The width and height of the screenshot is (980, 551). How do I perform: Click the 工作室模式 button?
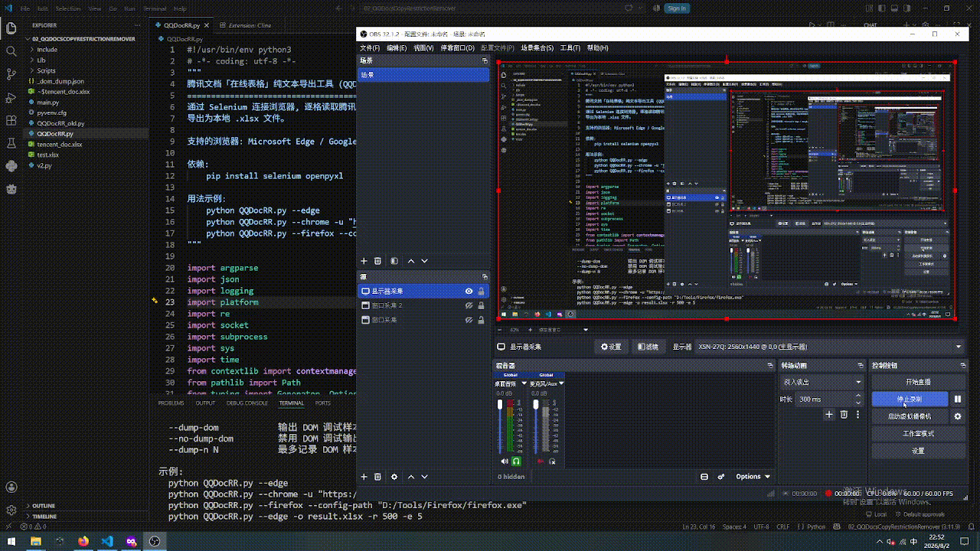918,434
